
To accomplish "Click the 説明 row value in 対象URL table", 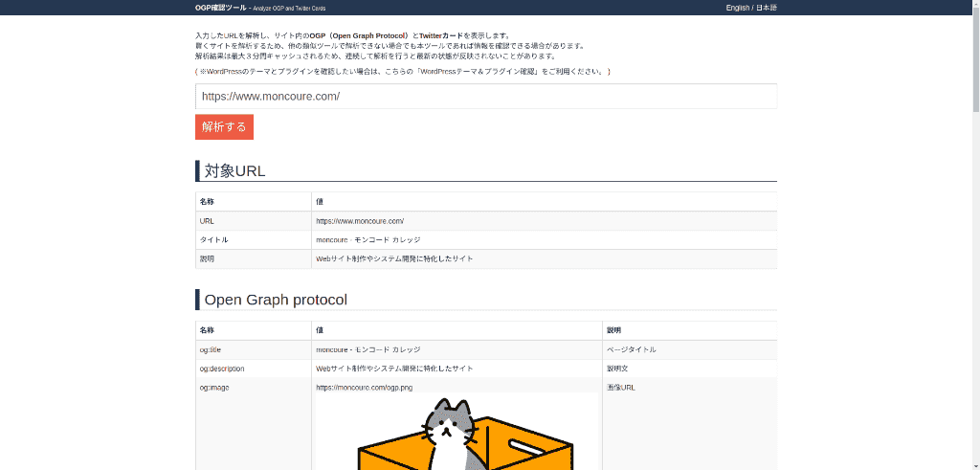I will point(394,258).
